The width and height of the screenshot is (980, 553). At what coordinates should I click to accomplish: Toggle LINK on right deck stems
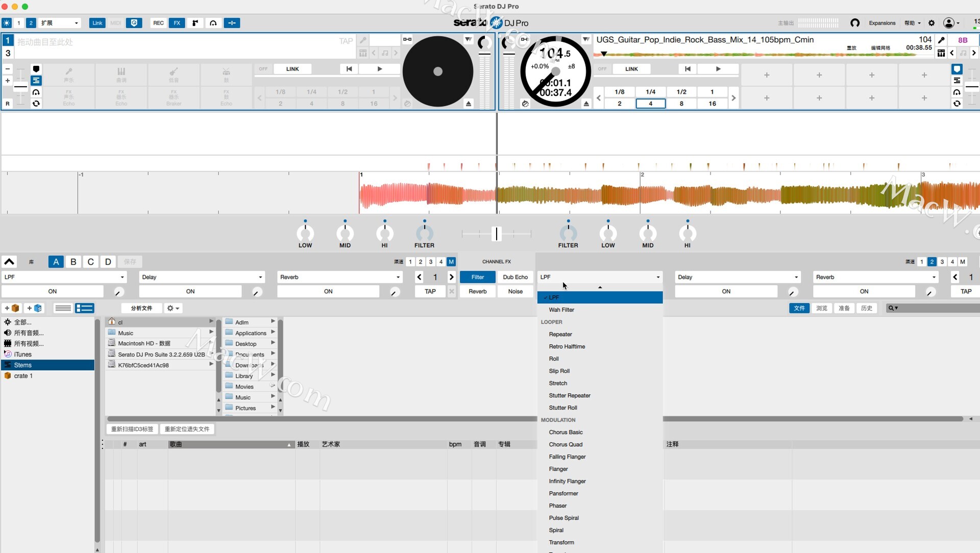(x=631, y=69)
